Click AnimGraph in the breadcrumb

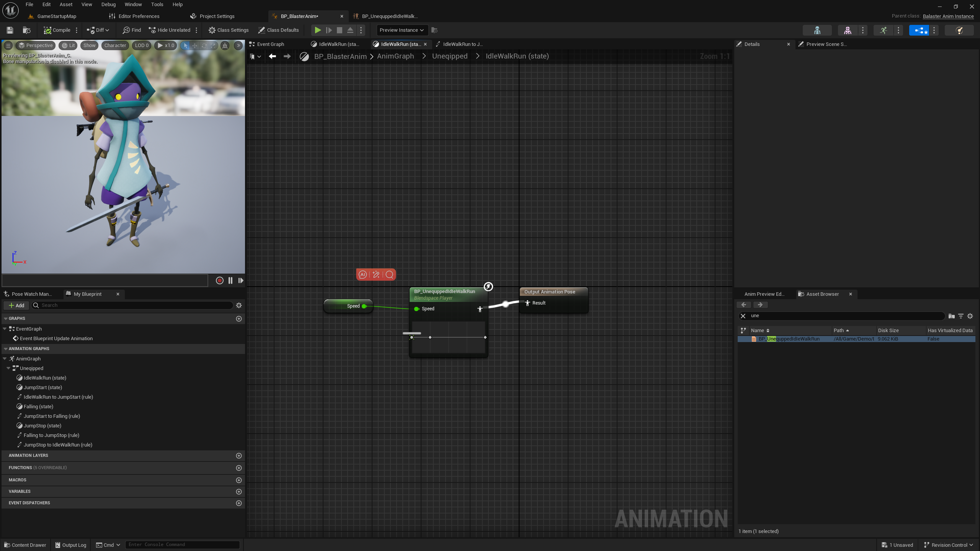coord(395,56)
